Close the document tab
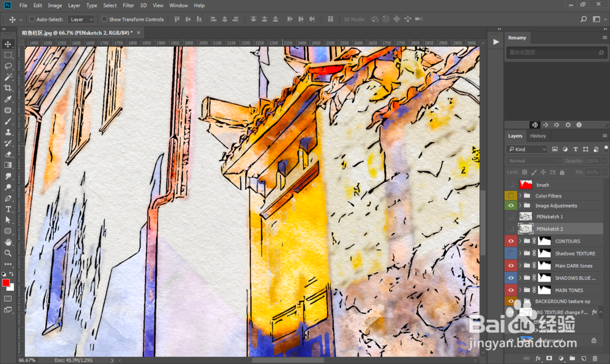 138,33
